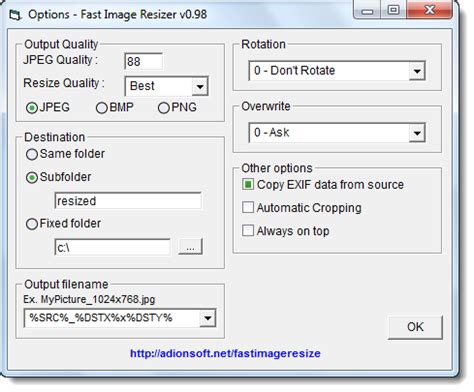Click the Other options group label

tap(277, 168)
